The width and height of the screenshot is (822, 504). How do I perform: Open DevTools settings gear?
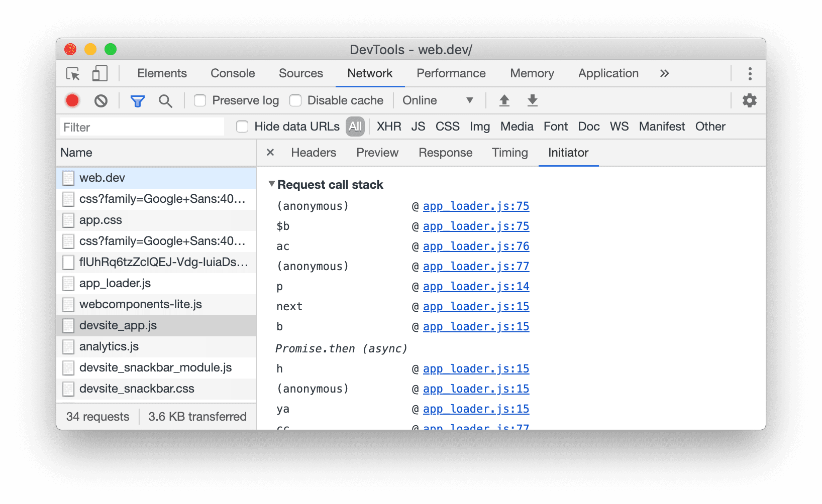pyautogui.click(x=749, y=100)
